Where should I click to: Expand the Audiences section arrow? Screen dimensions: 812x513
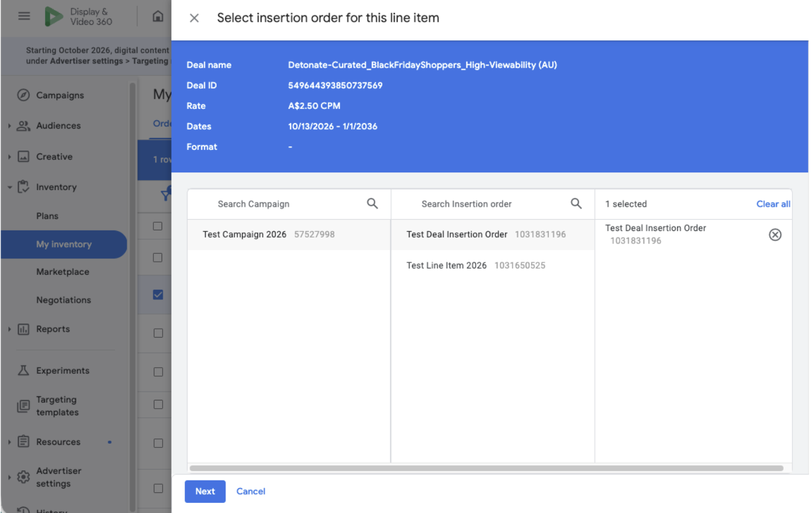pyautogui.click(x=9, y=126)
